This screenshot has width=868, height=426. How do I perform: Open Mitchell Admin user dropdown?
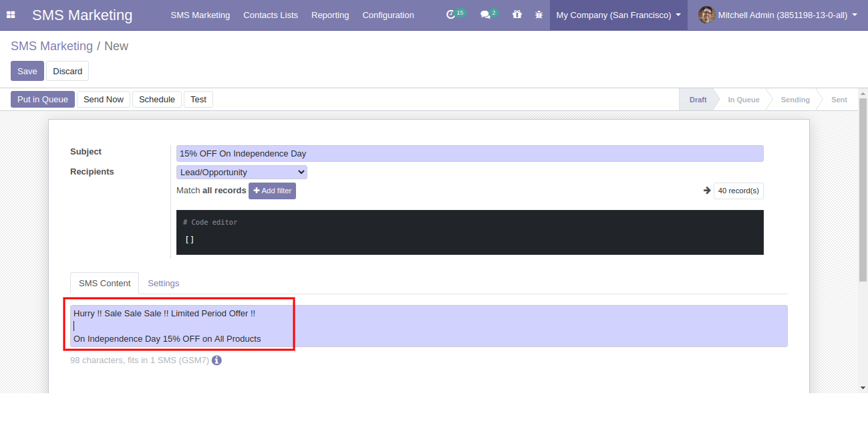click(x=778, y=15)
